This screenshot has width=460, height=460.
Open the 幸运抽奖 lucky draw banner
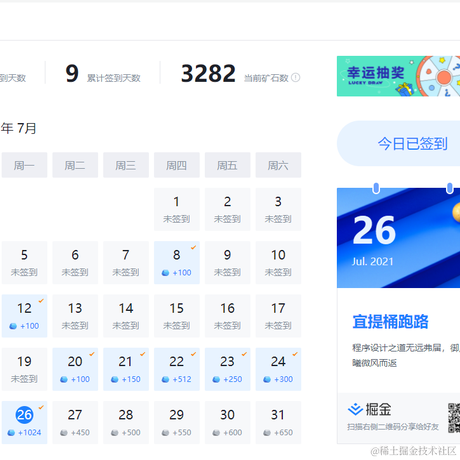pyautogui.click(x=398, y=76)
